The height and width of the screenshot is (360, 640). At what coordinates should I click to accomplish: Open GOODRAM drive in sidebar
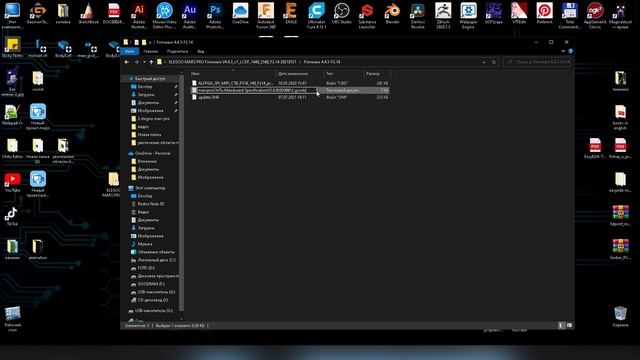coord(151,284)
